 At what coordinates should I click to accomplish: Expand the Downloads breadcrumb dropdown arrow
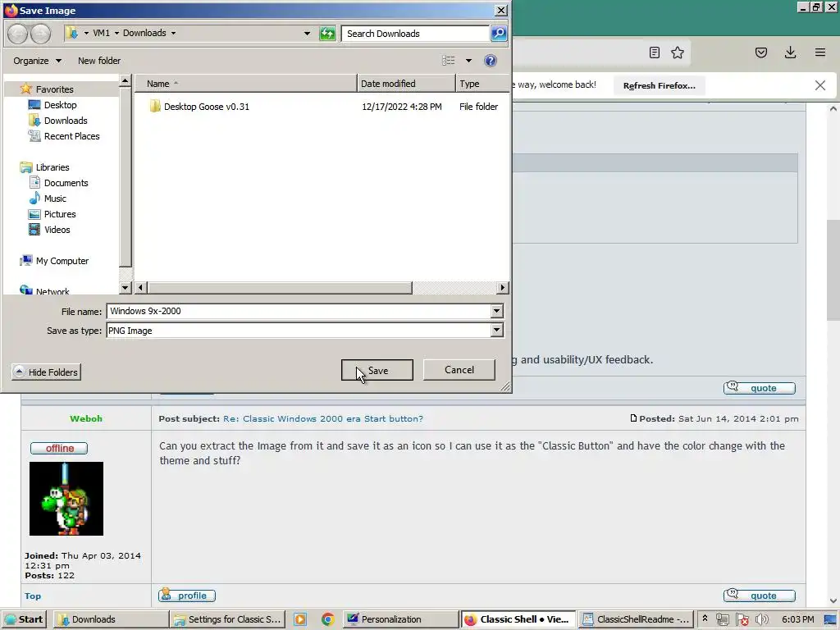173,33
